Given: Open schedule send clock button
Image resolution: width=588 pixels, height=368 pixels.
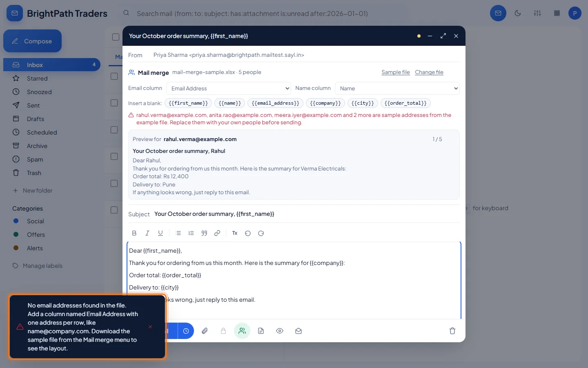Looking at the screenshot, I should pyautogui.click(x=186, y=331).
